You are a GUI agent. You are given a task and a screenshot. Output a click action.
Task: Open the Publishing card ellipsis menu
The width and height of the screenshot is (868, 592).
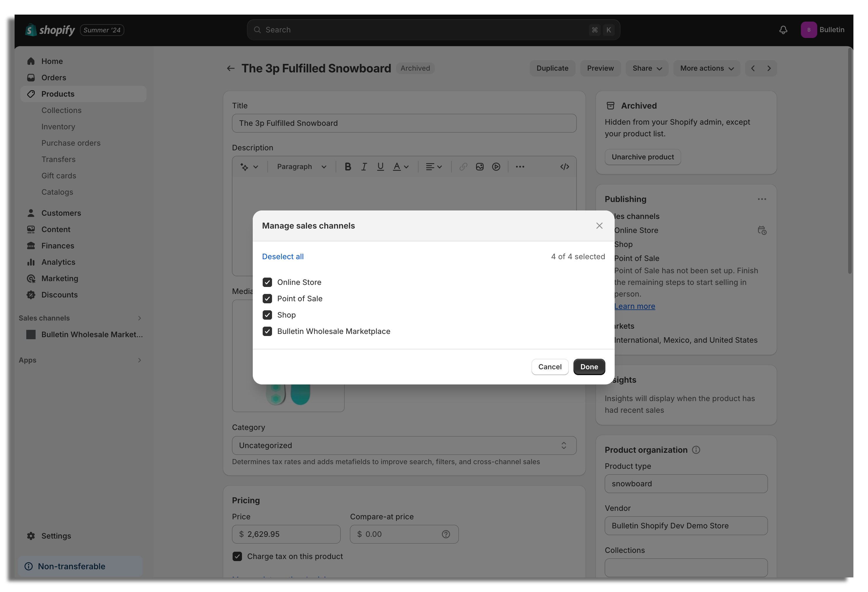pyautogui.click(x=761, y=199)
